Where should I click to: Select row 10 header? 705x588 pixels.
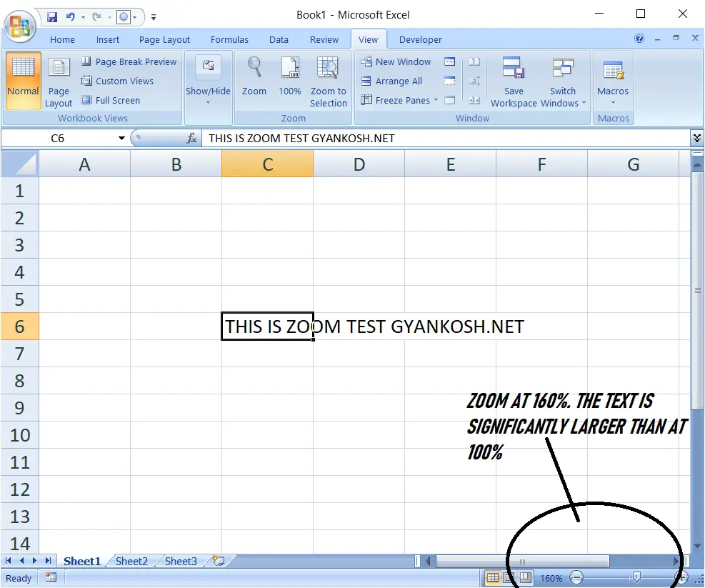point(19,435)
